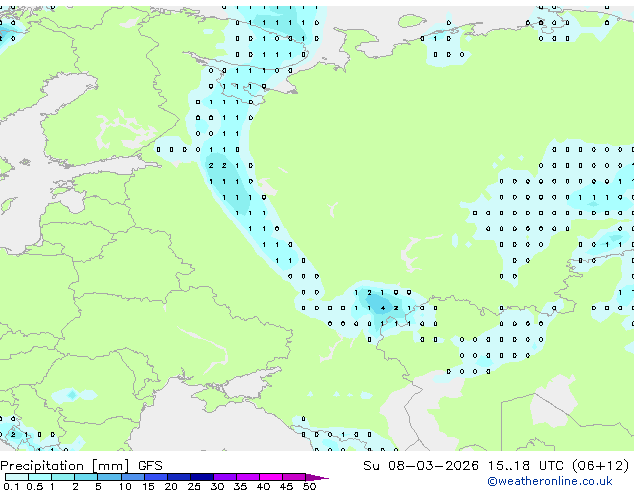Click the 40–45 mm magenta swatch
Screen dimensions: 634x490
point(271,477)
